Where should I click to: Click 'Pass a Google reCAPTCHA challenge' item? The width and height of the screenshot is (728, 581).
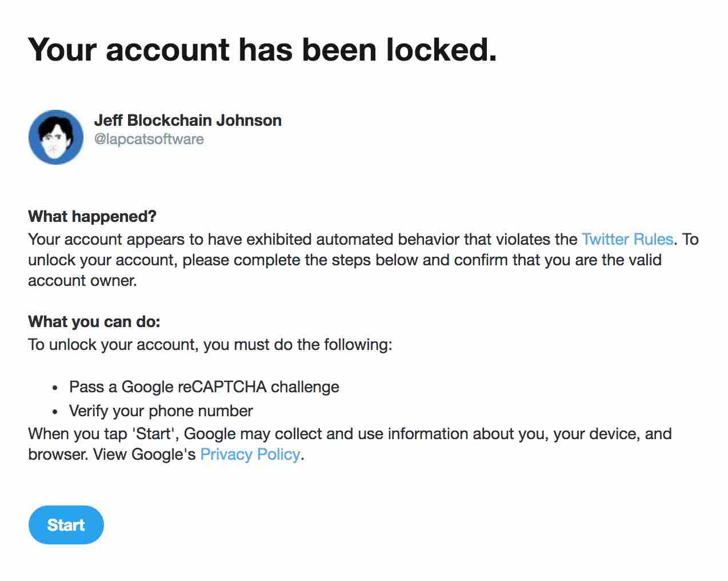click(x=204, y=387)
